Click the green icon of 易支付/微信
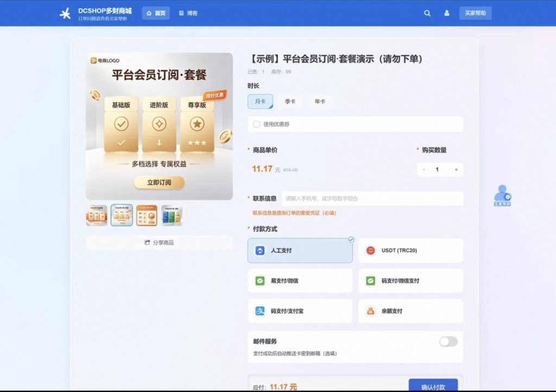The width and height of the screenshot is (556, 392). tap(260, 281)
